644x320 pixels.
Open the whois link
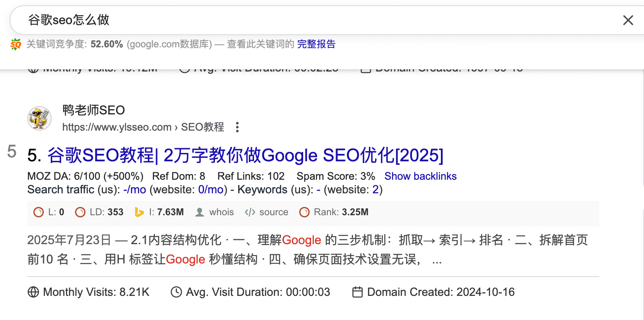point(222,212)
